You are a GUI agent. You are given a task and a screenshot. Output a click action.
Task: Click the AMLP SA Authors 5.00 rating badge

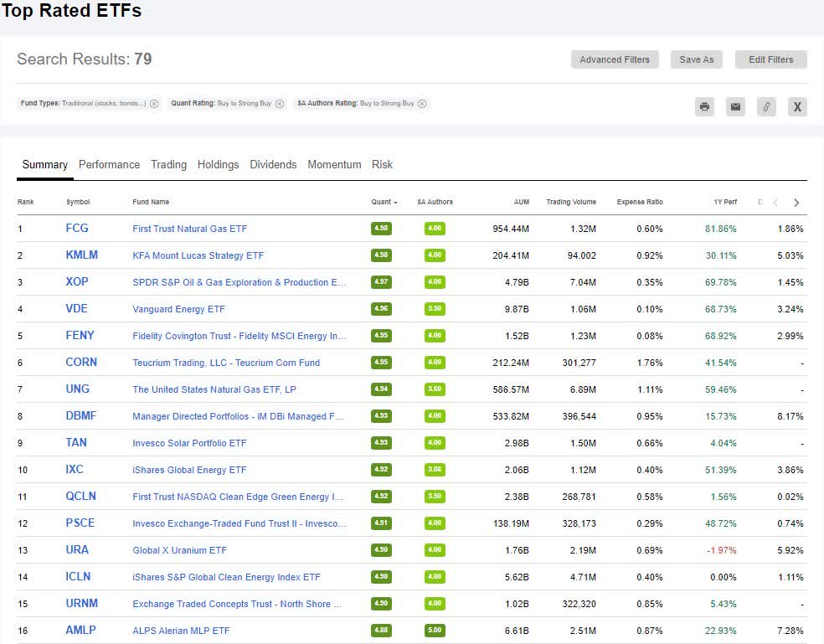435,630
